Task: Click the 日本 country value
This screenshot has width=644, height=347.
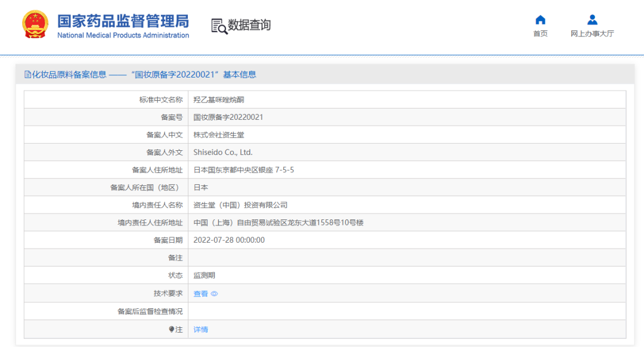Action: click(x=201, y=187)
